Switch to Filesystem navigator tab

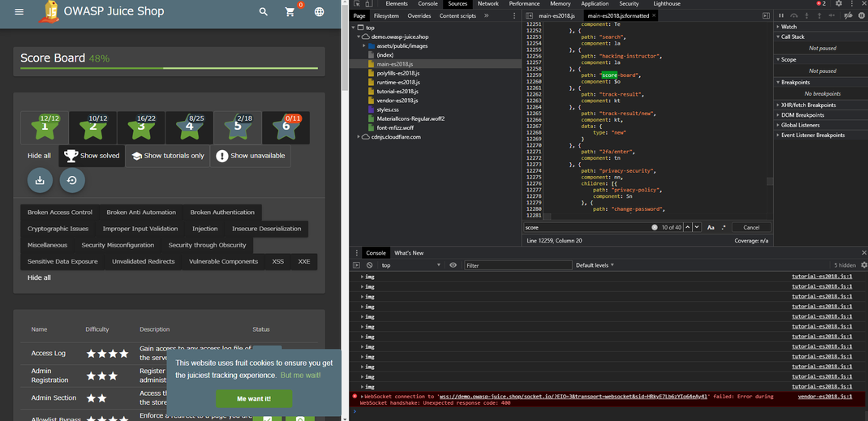click(x=386, y=16)
